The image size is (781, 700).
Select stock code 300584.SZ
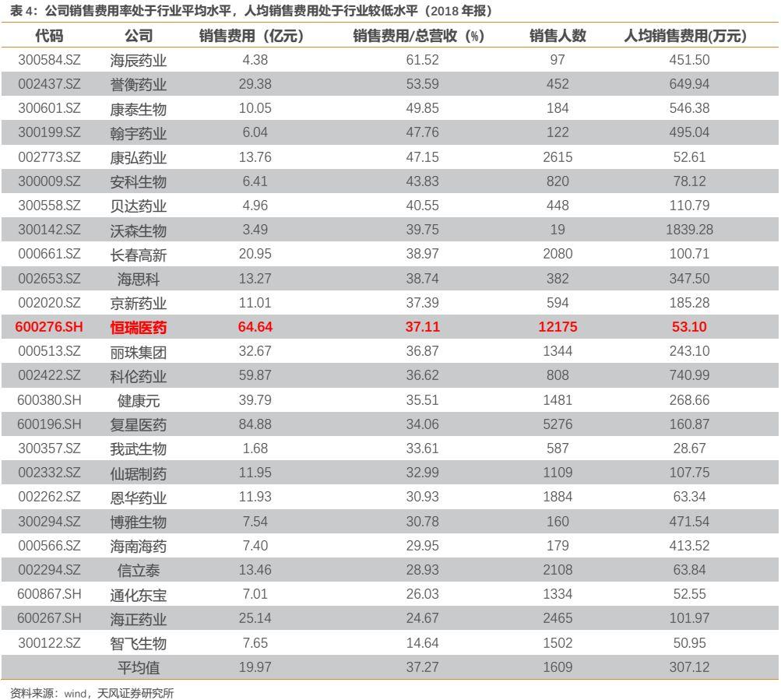[x=49, y=60]
